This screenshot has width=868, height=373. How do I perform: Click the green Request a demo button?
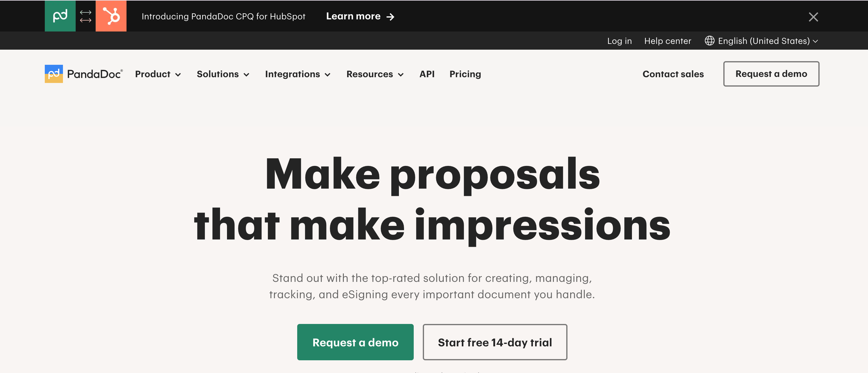click(x=355, y=342)
